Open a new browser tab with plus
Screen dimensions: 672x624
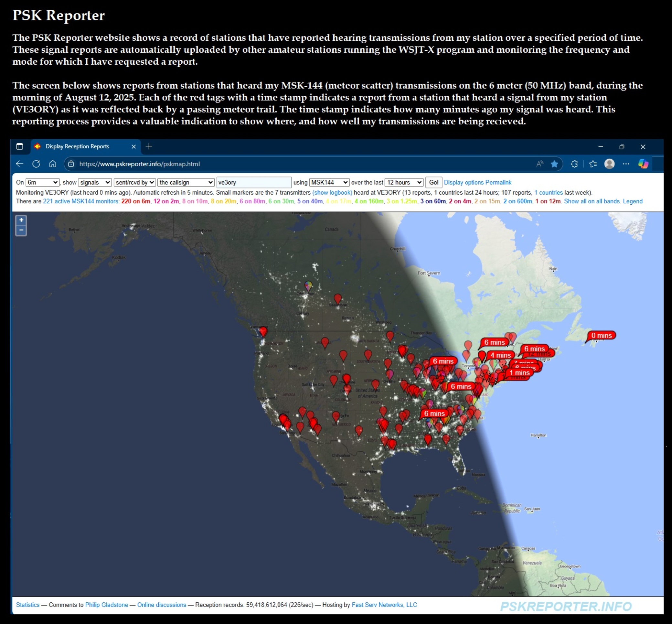coord(149,146)
